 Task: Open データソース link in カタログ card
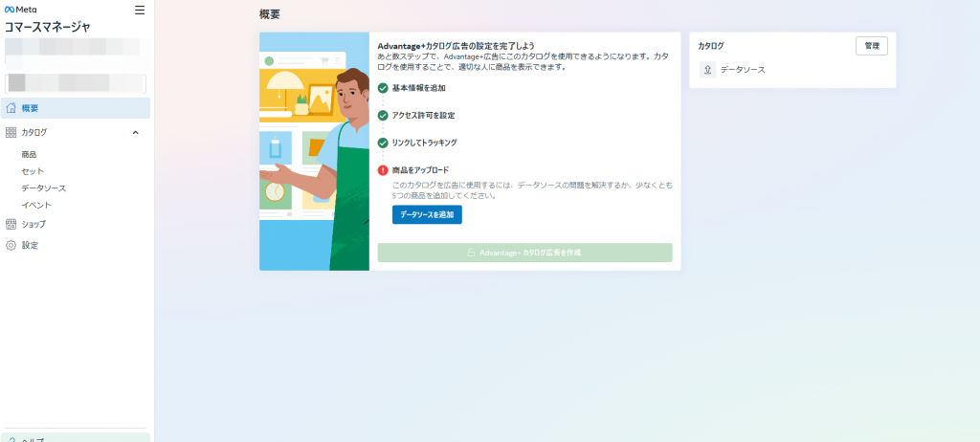coord(743,70)
